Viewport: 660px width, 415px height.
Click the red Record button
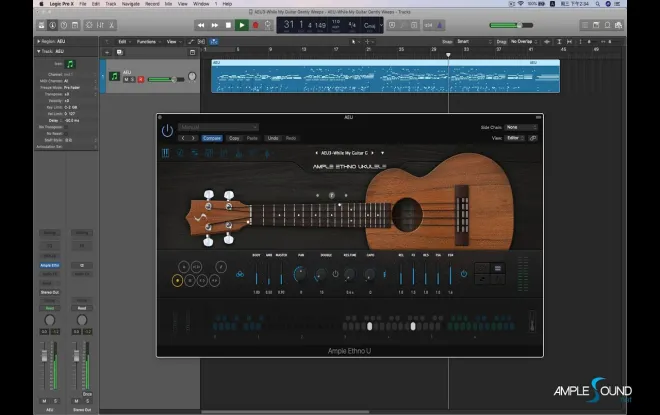(255, 25)
